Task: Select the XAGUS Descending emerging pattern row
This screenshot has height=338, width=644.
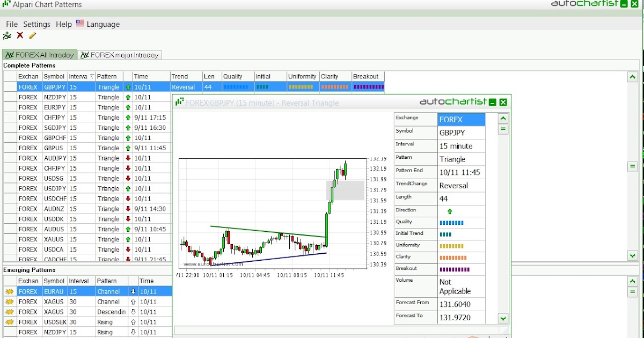Action: tap(87, 312)
